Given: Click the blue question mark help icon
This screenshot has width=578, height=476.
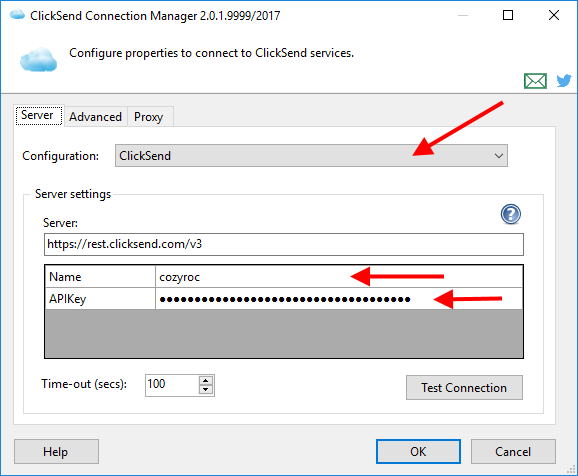Looking at the screenshot, I should (511, 214).
